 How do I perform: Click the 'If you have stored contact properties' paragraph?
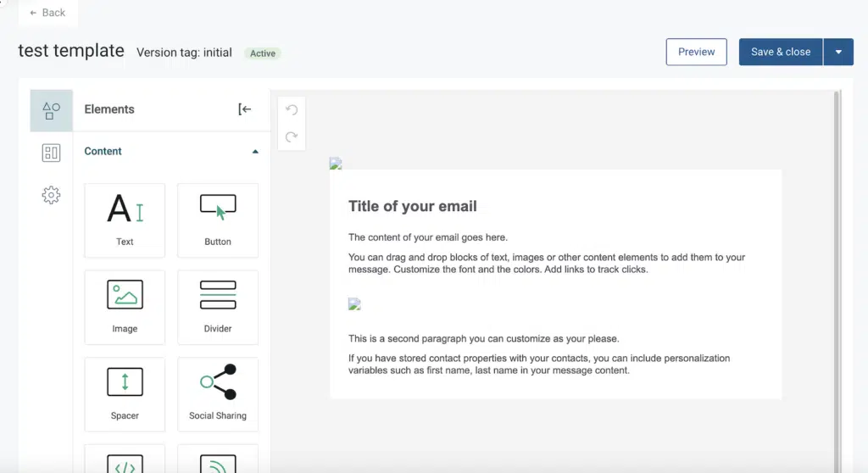[539, 364]
